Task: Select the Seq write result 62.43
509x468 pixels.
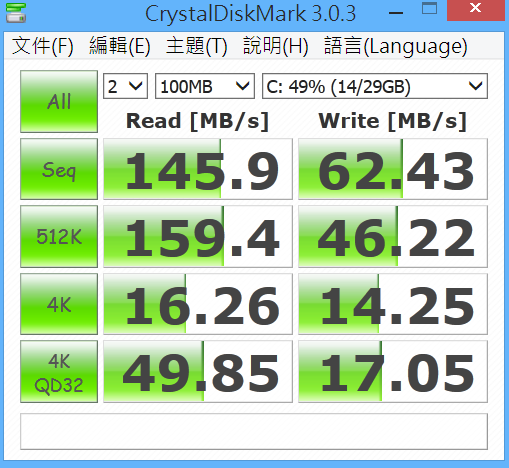Action: tap(393, 169)
